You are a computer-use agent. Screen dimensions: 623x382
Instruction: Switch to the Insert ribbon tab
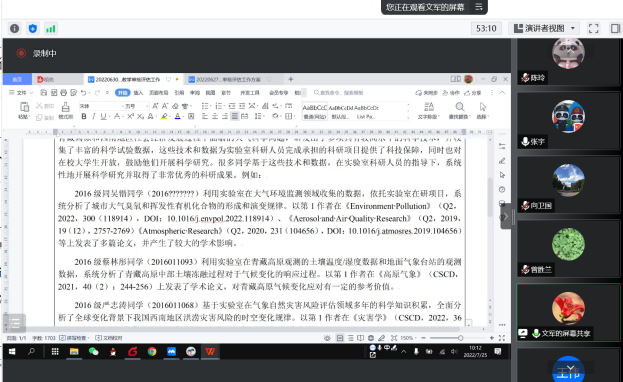coord(138,93)
